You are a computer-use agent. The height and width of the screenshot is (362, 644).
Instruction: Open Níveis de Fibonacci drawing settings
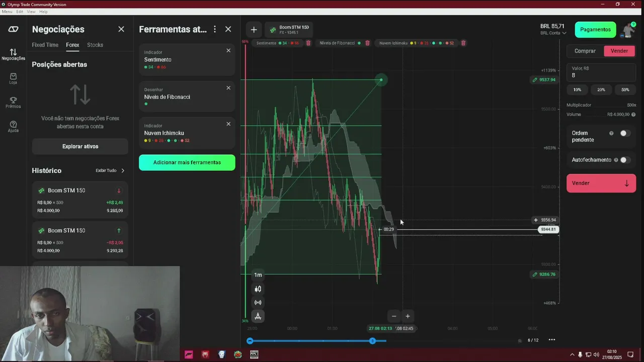[x=187, y=97]
